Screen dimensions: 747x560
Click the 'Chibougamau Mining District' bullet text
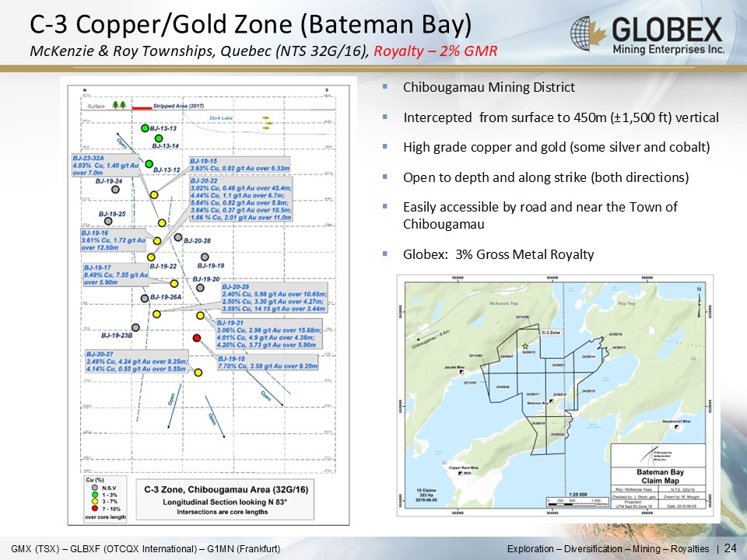(x=489, y=87)
